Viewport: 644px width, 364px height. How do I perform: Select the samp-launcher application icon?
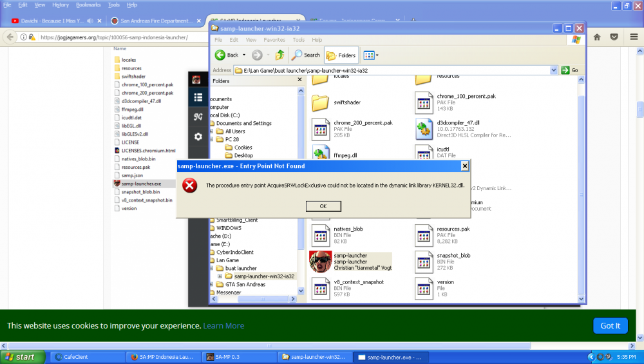320,262
